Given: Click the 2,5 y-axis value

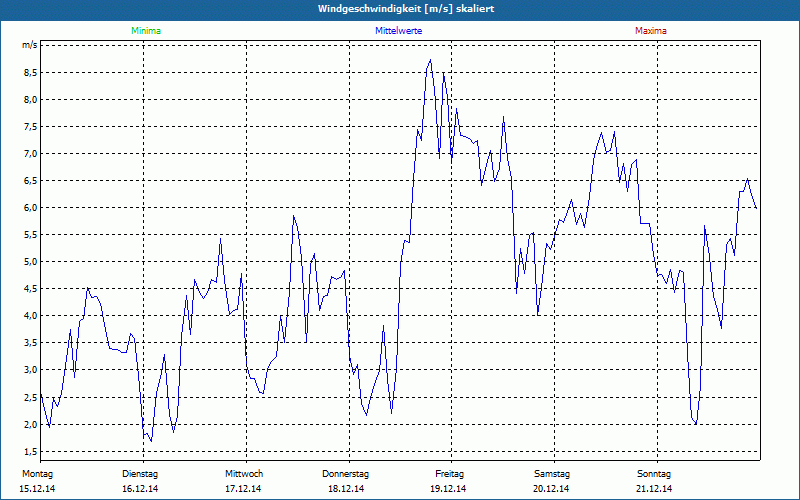Looking at the screenshot, I should [x=31, y=397].
